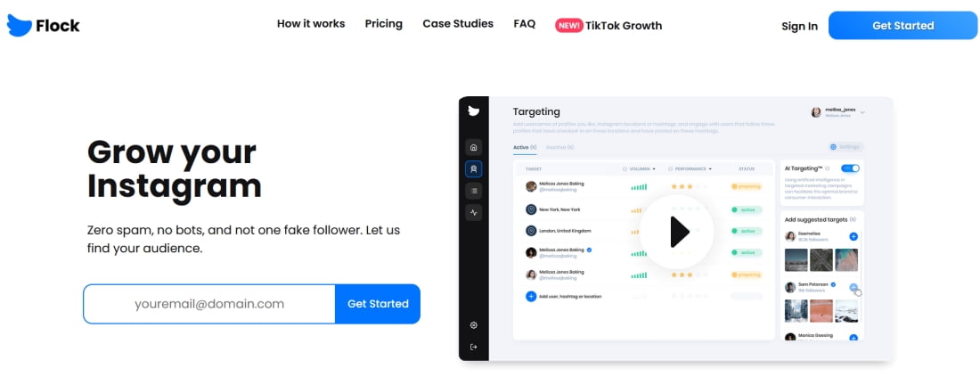
Task: Toggle the AI Targeting switch
Action: click(x=850, y=168)
